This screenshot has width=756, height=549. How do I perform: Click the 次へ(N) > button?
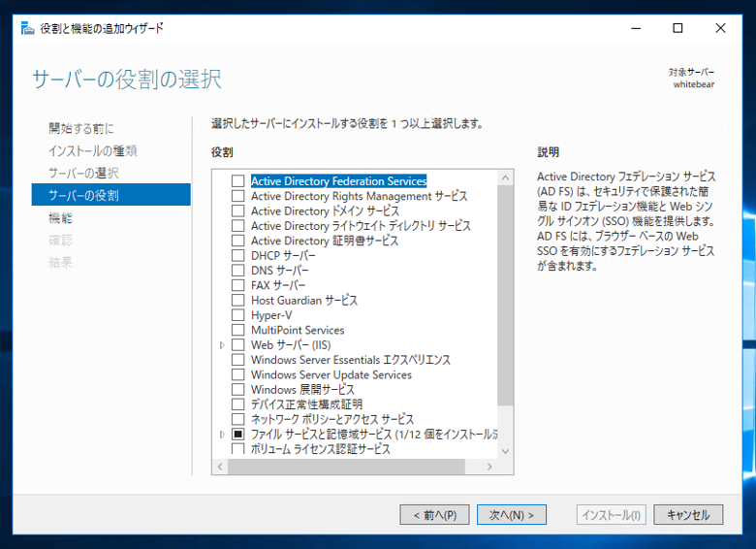click(x=512, y=515)
